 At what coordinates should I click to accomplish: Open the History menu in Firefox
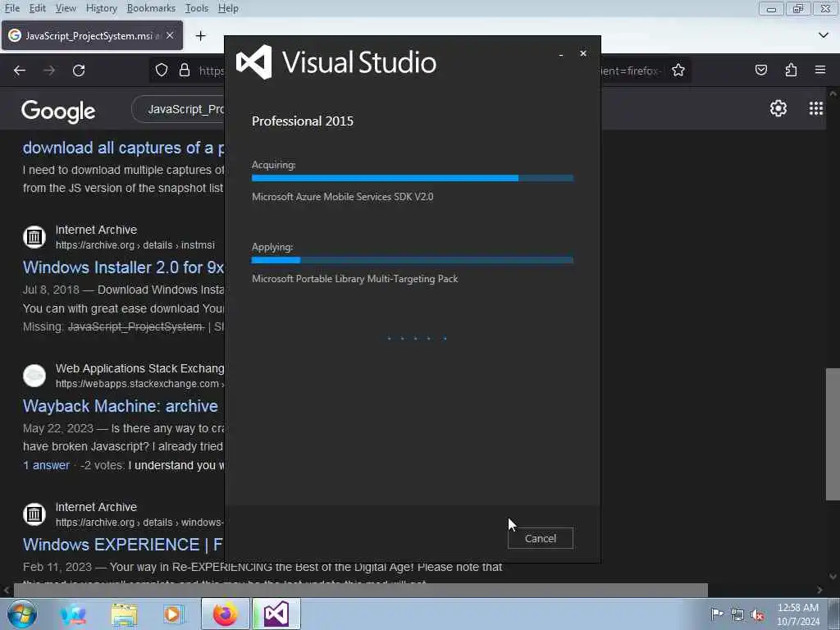click(101, 8)
